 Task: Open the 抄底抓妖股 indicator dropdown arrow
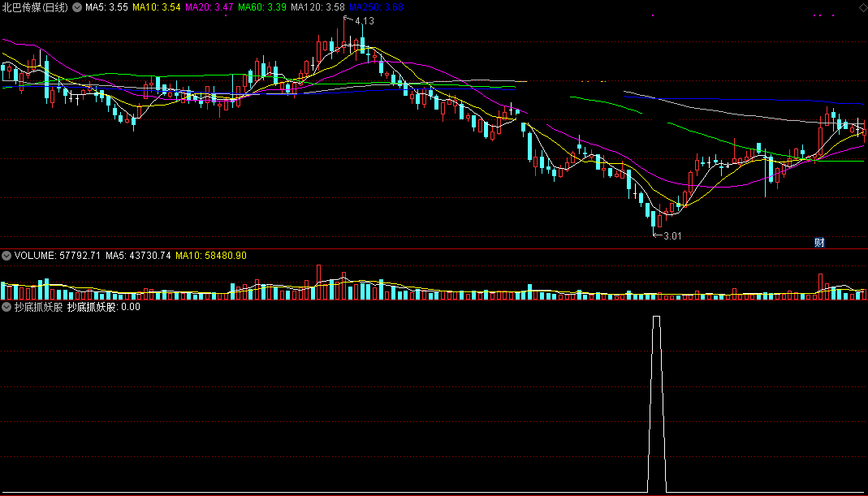coord(6,307)
